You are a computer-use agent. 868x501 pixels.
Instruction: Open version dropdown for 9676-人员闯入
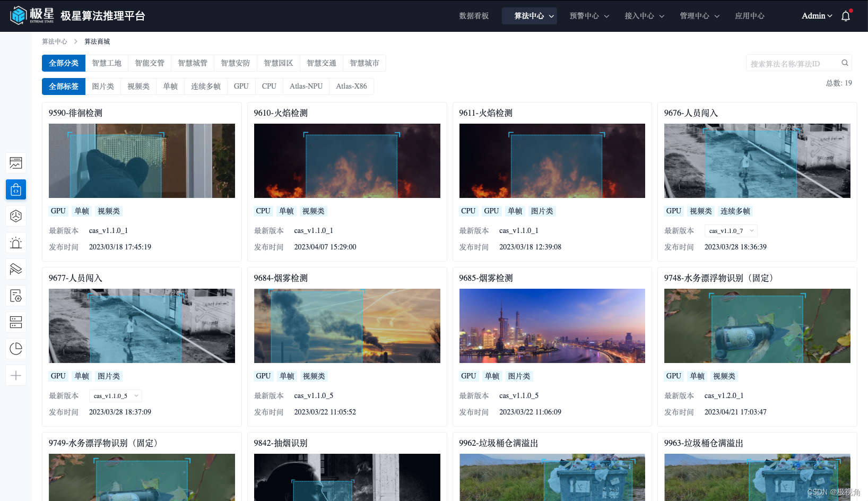click(731, 231)
